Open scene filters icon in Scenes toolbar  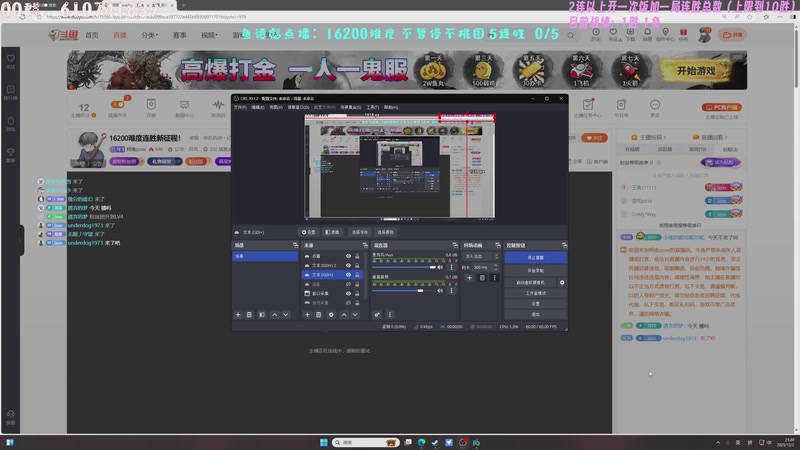262,315
